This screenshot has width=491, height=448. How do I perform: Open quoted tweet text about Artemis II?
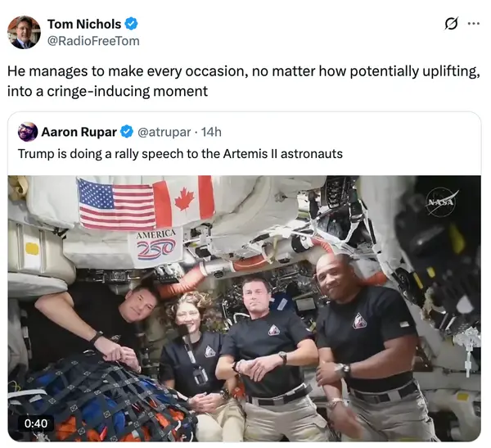[180, 154]
